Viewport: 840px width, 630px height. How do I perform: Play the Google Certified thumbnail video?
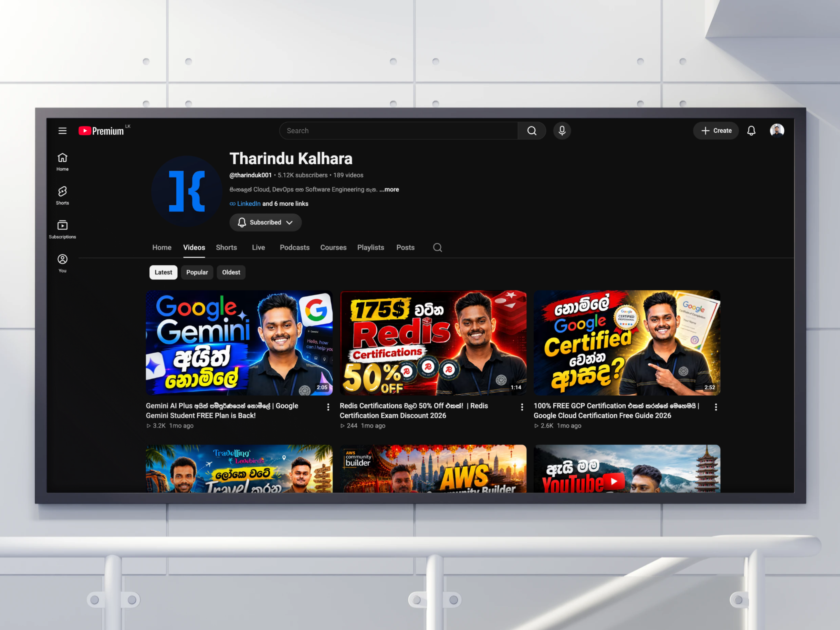tap(627, 343)
